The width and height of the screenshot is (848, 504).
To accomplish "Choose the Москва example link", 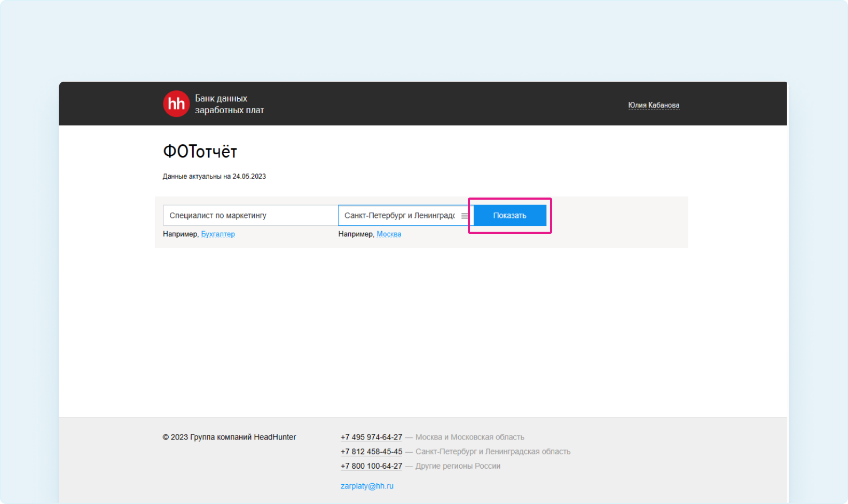I will (x=389, y=234).
